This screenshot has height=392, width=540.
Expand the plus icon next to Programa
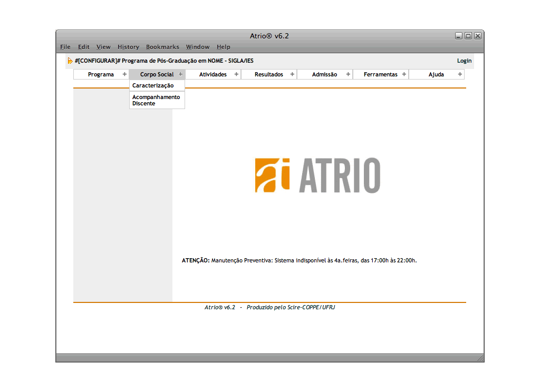124,74
